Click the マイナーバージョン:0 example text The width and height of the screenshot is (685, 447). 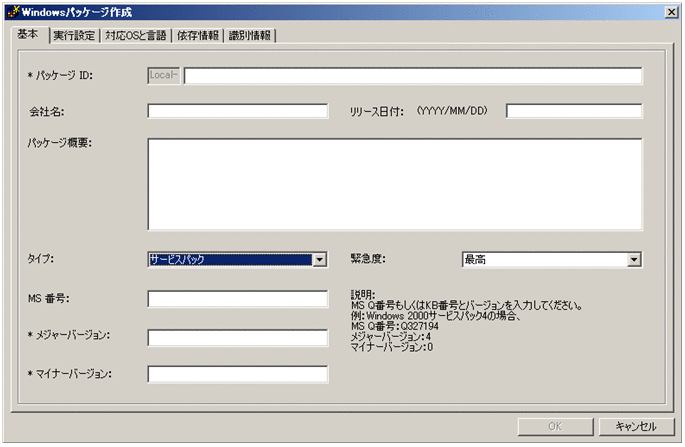(392, 347)
